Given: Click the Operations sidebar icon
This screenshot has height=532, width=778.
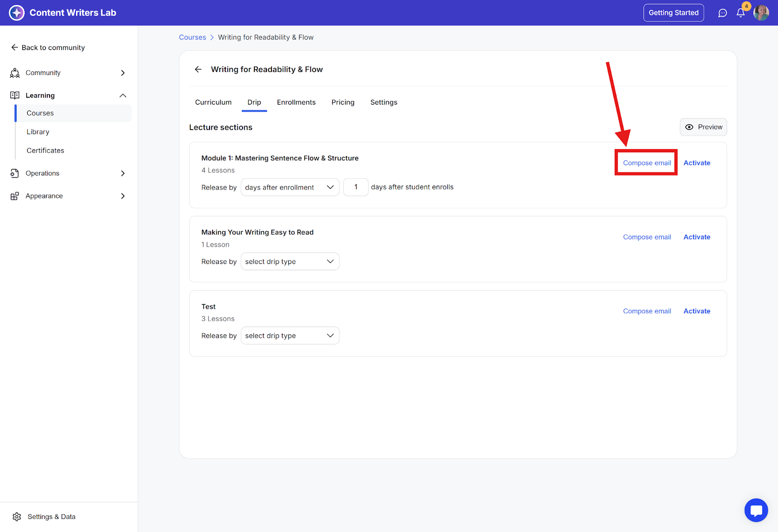Looking at the screenshot, I should 15,173.
